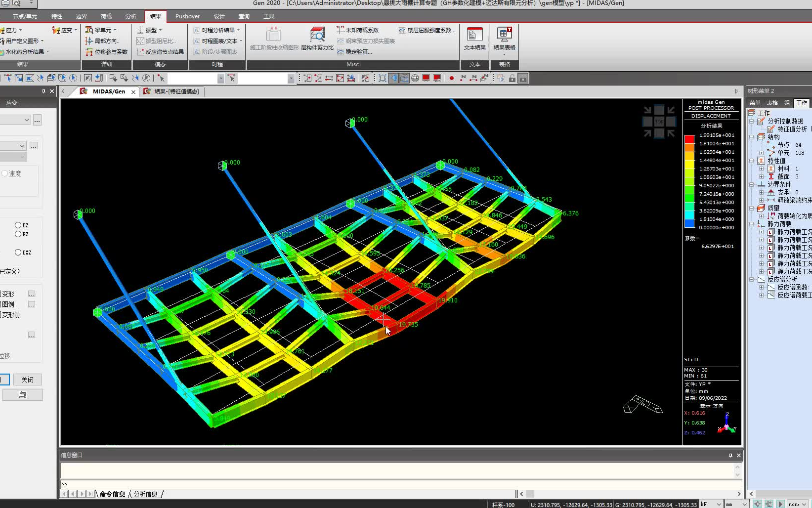The image size is (812, 508).
Task: Click the red legend color swatch 1.99105e+001
Action: 689,139
